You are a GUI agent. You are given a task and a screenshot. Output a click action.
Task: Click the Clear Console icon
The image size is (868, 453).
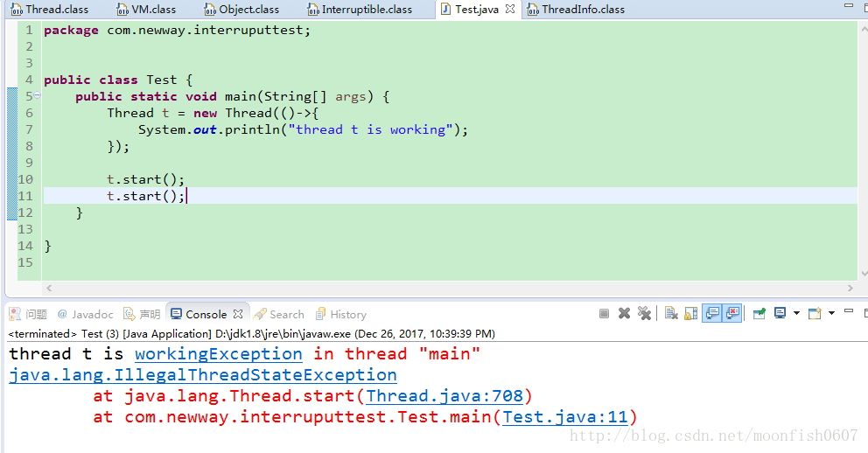point(671,314)
